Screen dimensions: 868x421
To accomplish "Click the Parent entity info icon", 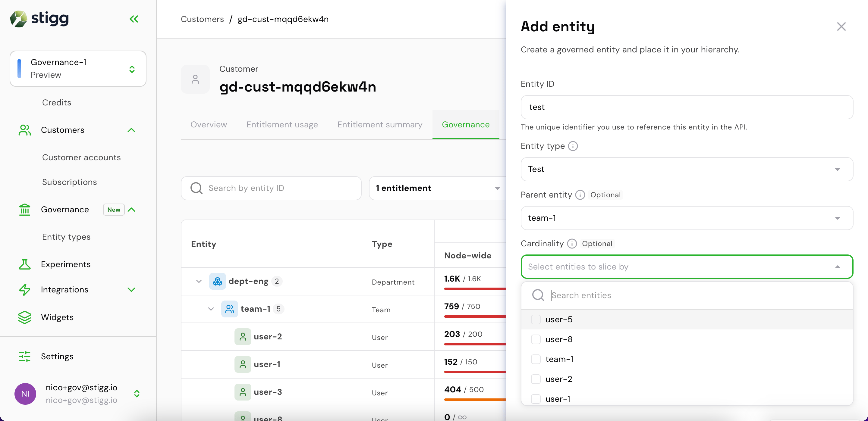I will 580,195.
